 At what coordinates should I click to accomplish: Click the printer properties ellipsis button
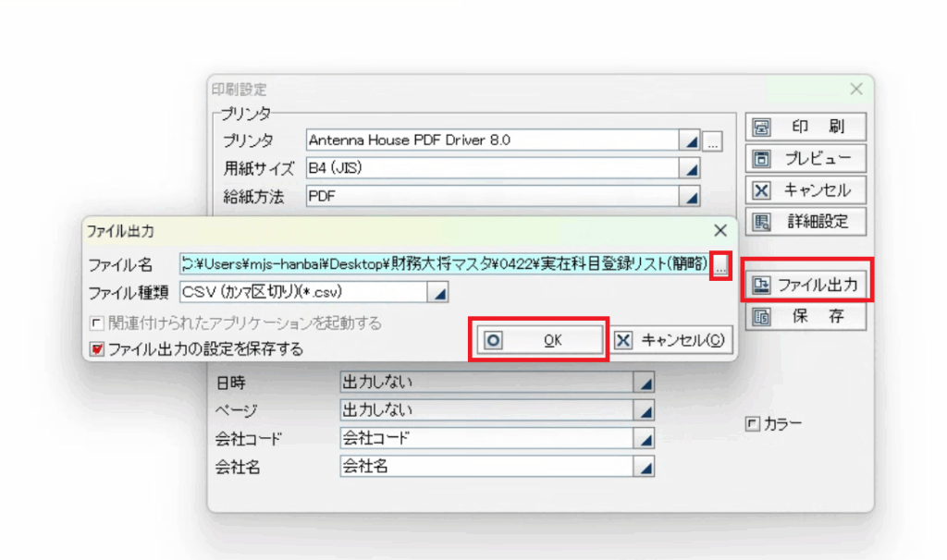tap(712, 141)
